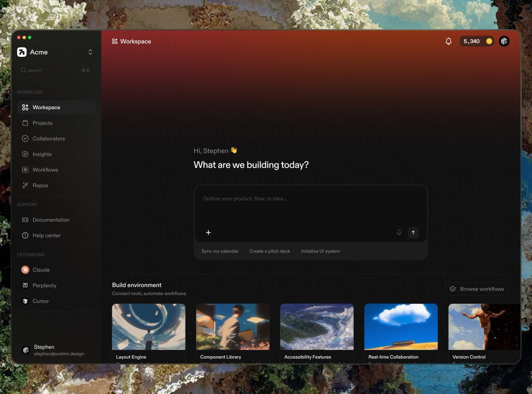Open the Cursor extension

(56, 301)
